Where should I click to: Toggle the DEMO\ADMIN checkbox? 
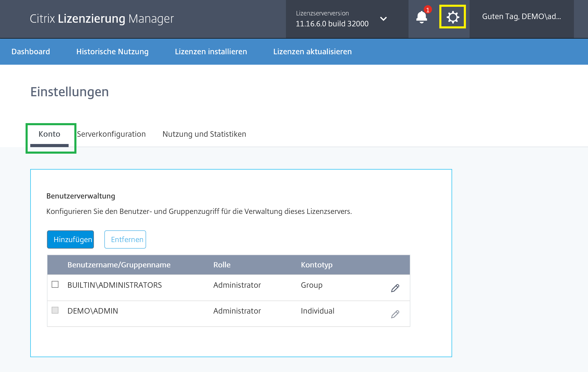click(55, 310)
